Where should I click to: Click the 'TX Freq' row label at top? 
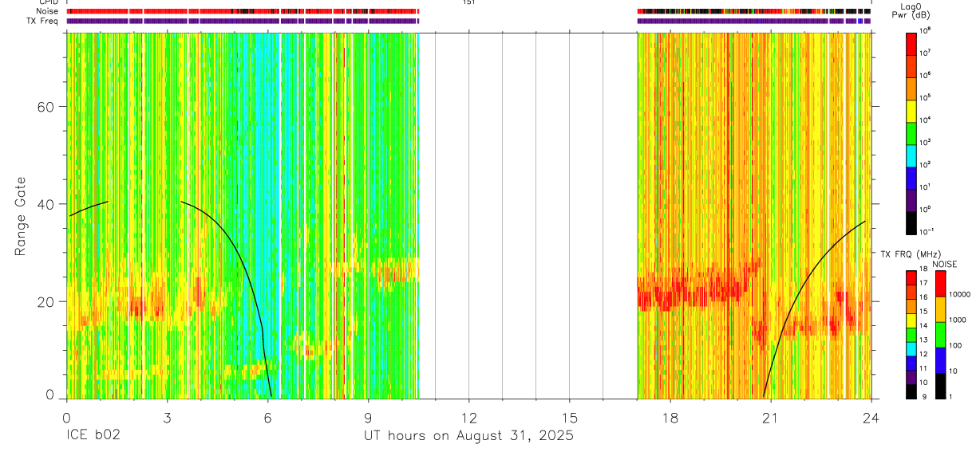43,21
